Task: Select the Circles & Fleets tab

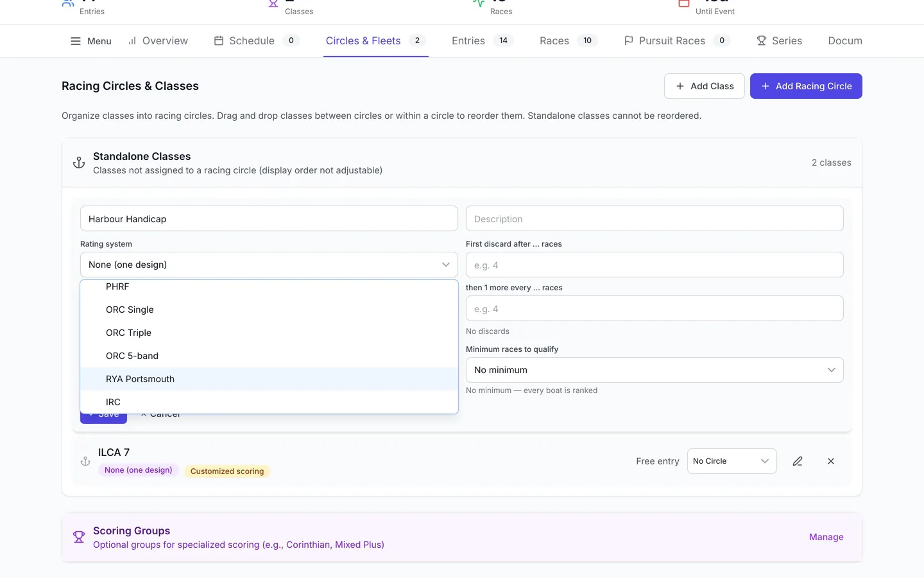Action: pyautogui.click(x=376, y=41)
